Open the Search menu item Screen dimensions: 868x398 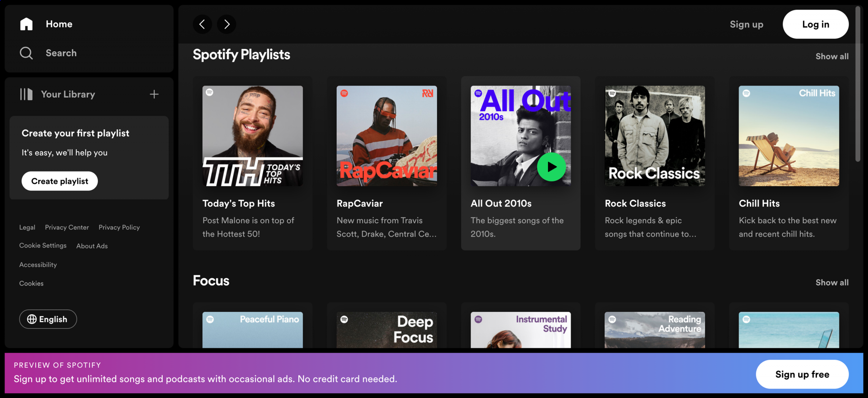61,53
